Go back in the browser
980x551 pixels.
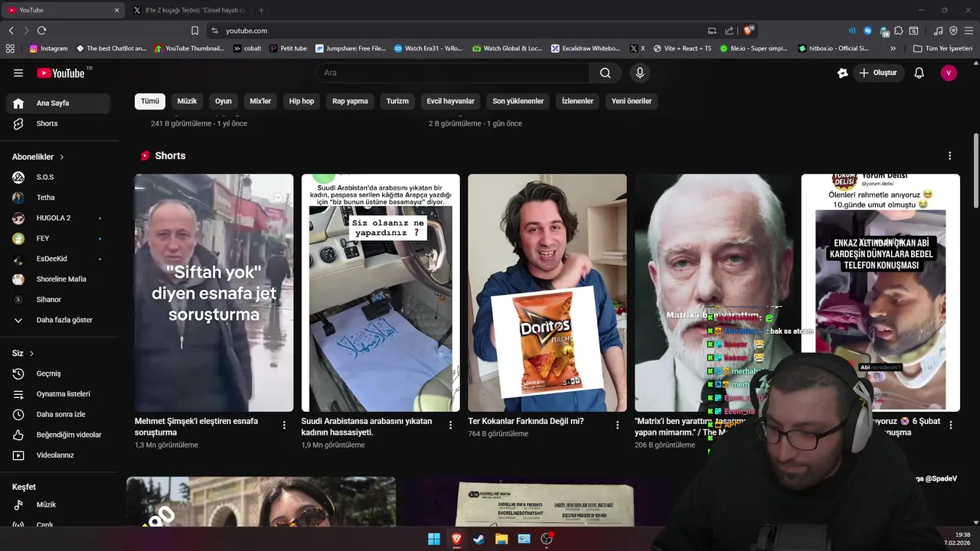11,31
